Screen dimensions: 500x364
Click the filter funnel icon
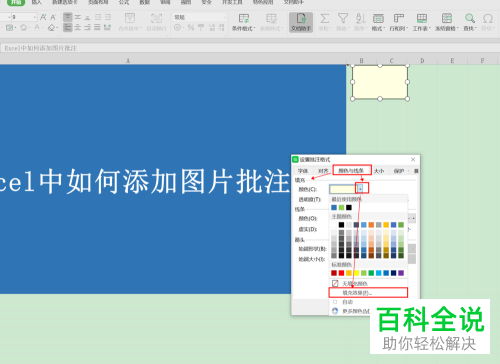[343, 18]
